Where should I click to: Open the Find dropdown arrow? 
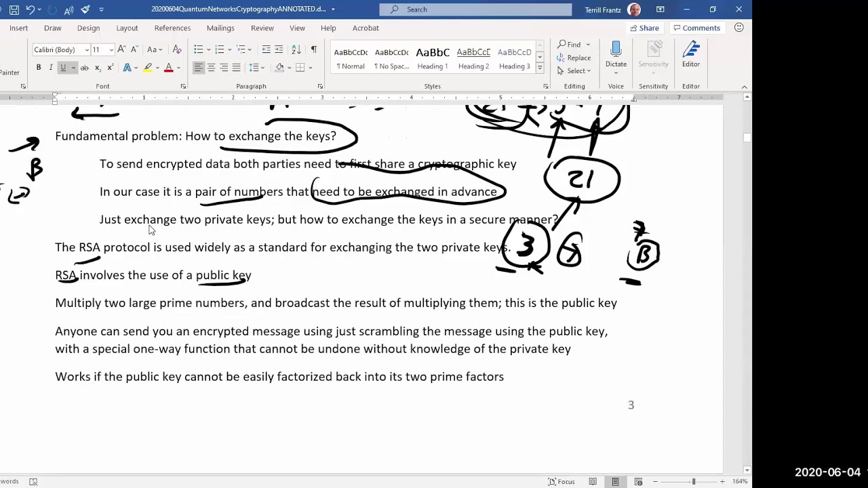[588, 45]
